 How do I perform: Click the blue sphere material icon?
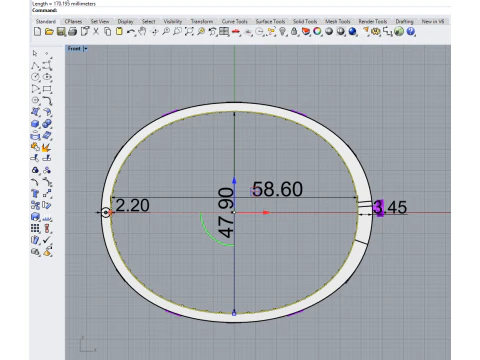point(352,32)
